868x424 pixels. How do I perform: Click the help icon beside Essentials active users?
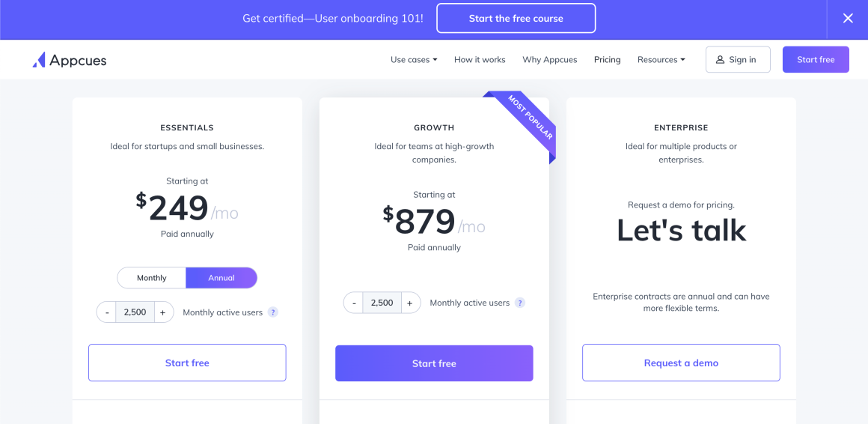point(273,312)
